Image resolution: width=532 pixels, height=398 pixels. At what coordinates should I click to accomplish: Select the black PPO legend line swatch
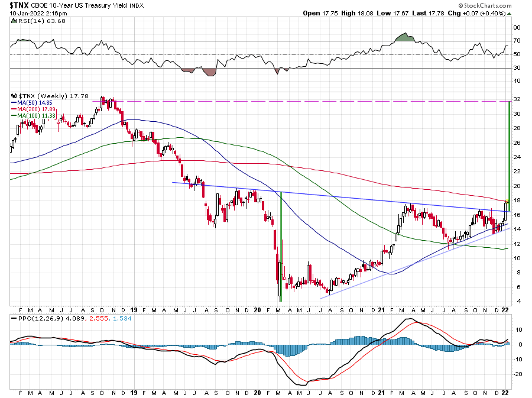pyautogui.click(x=14, y=319)
